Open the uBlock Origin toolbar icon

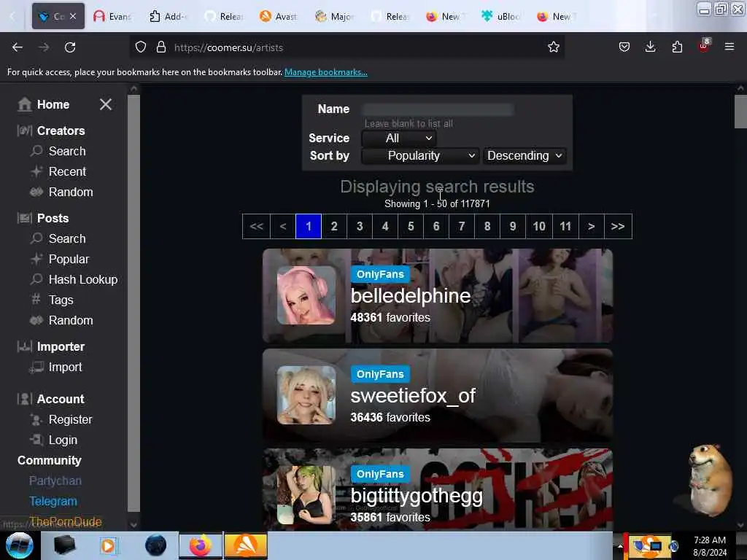704,46
